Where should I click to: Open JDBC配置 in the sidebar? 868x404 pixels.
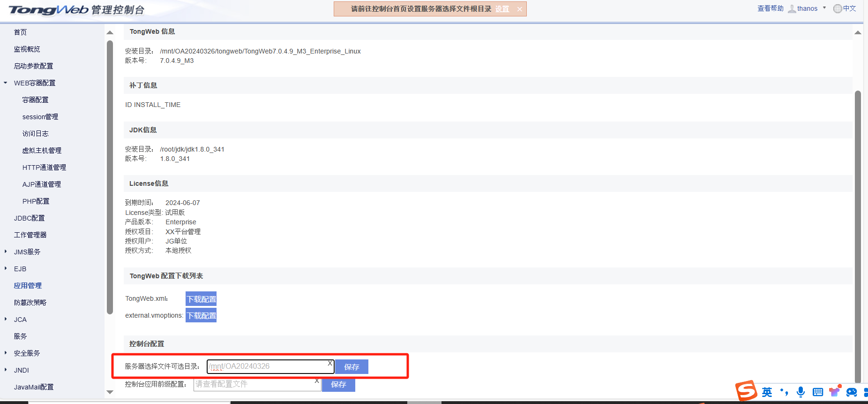(29, 218)
